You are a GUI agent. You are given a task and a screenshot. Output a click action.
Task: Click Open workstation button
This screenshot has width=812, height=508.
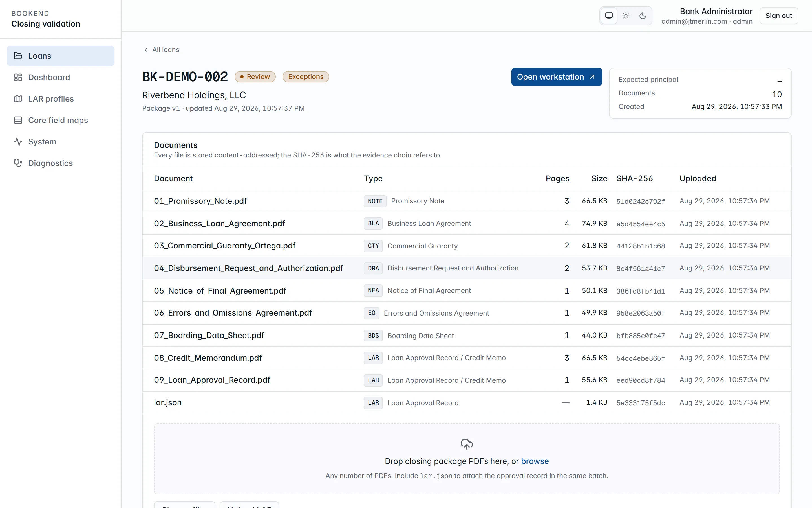coord(556,77)
